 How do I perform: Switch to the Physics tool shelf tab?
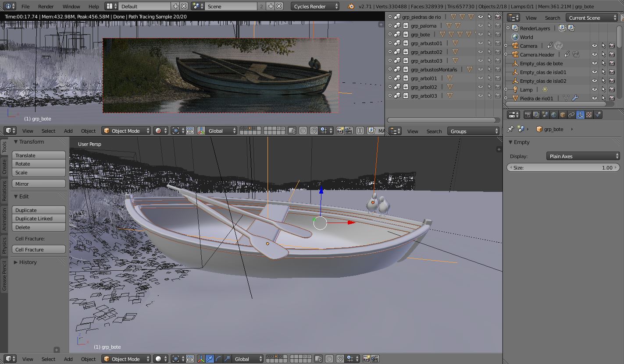click(x=4, y=245)
